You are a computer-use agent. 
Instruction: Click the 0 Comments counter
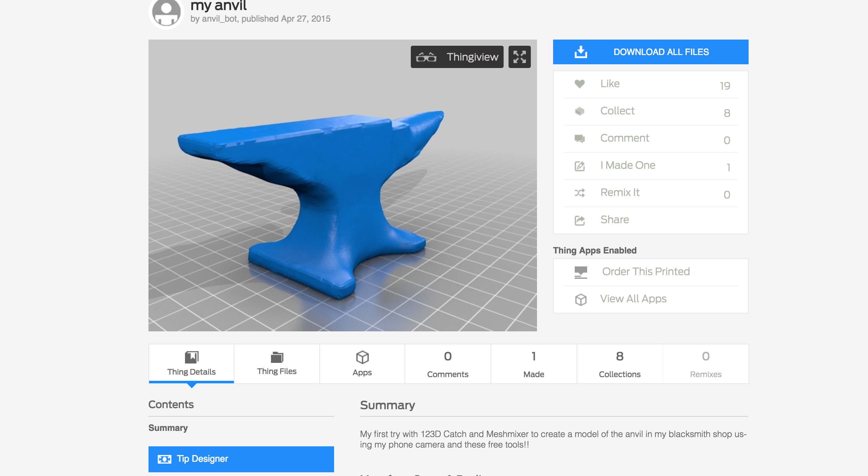[447, 363]
